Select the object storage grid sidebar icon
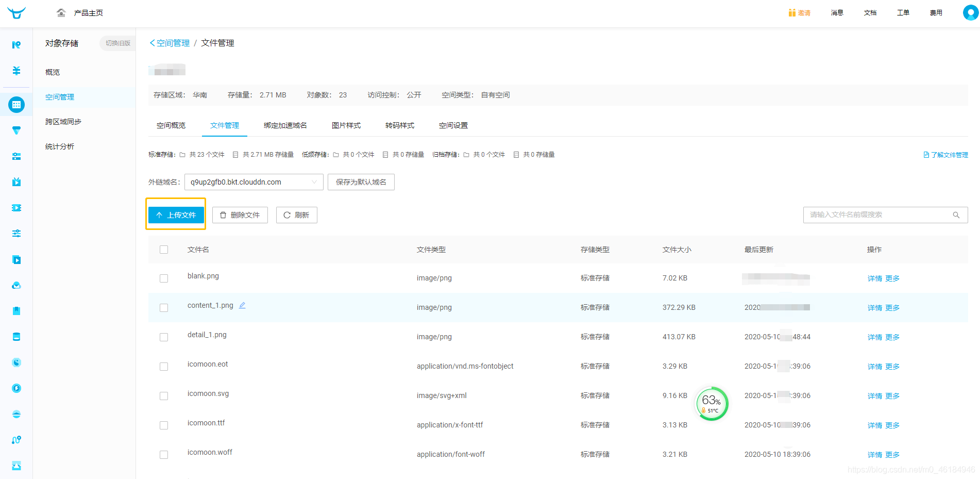This screenshot has height=479, width=980. tap(16, 105)
